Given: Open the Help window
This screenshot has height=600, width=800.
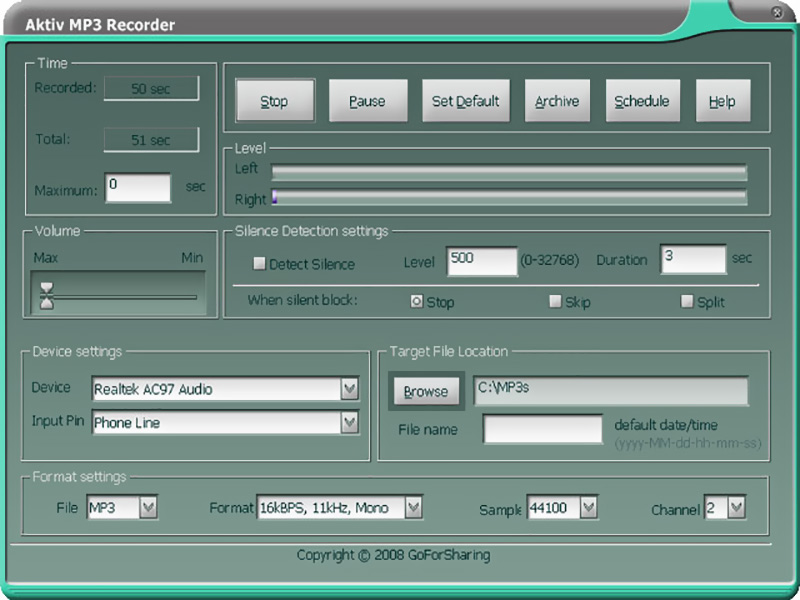Looking at the screenshot, I should click(x=722, y=100).
